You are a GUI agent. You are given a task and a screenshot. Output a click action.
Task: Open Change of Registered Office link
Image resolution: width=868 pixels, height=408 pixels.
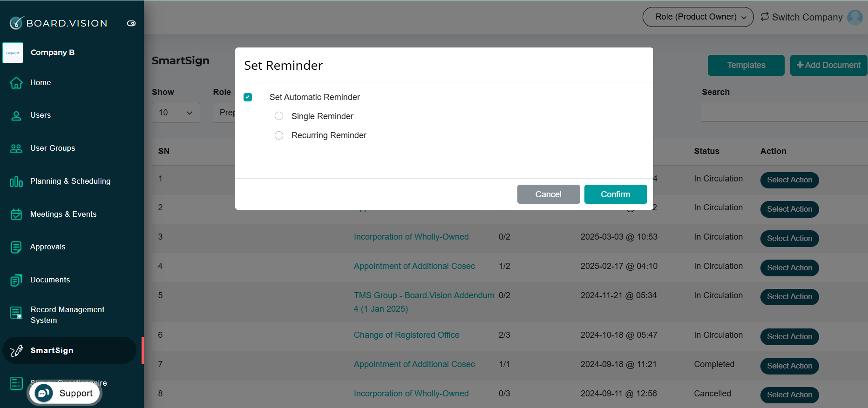click(x=407, y=335)
